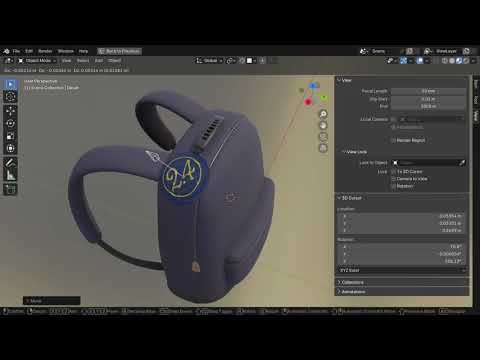Click the blue Z axis gizmo ball
The height and width of the screenshot is (360, 480).
(x=313, y=86)
